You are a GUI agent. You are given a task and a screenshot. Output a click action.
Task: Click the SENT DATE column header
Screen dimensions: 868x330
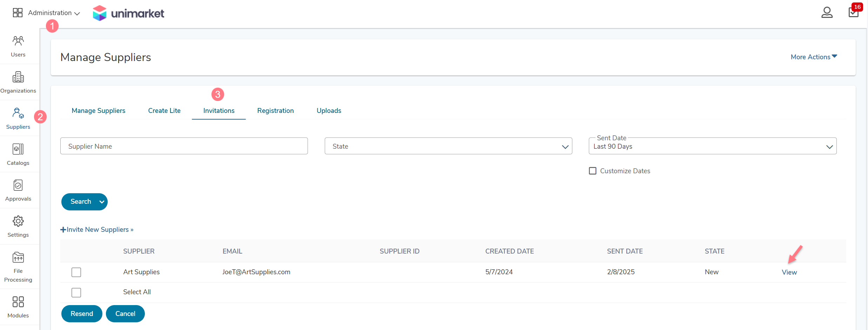tap(625, 251)
